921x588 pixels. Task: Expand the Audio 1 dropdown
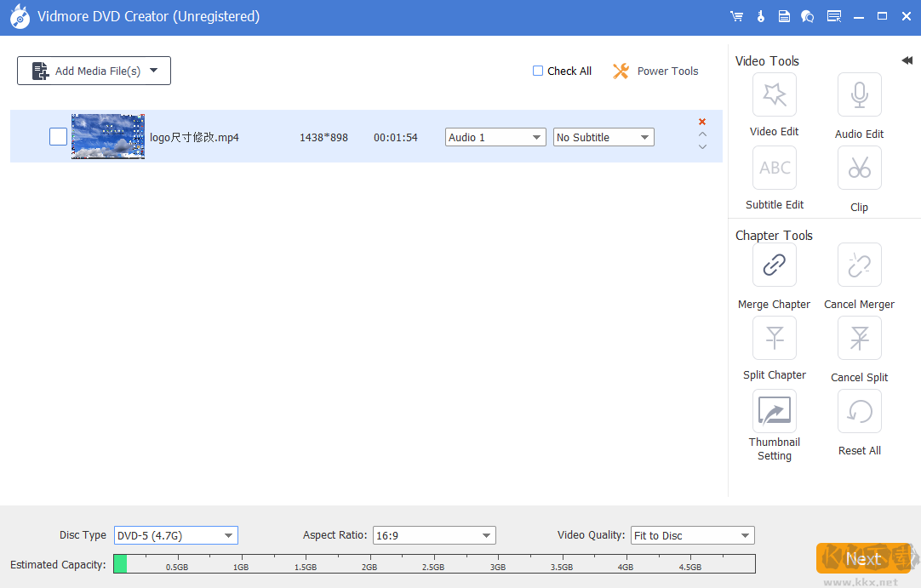(x=495, y=137)
